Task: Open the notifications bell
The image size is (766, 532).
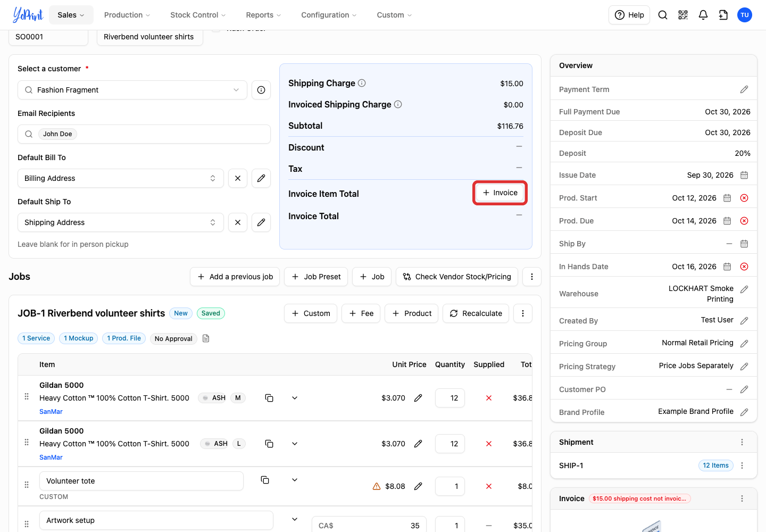Action: [703, 15]
